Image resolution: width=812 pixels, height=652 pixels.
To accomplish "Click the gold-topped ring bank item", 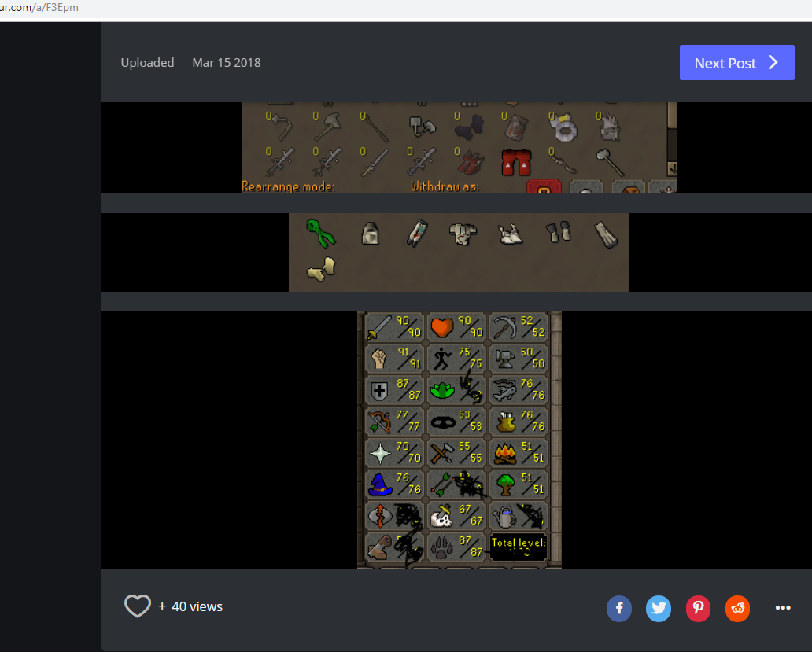I will [563, 128].
